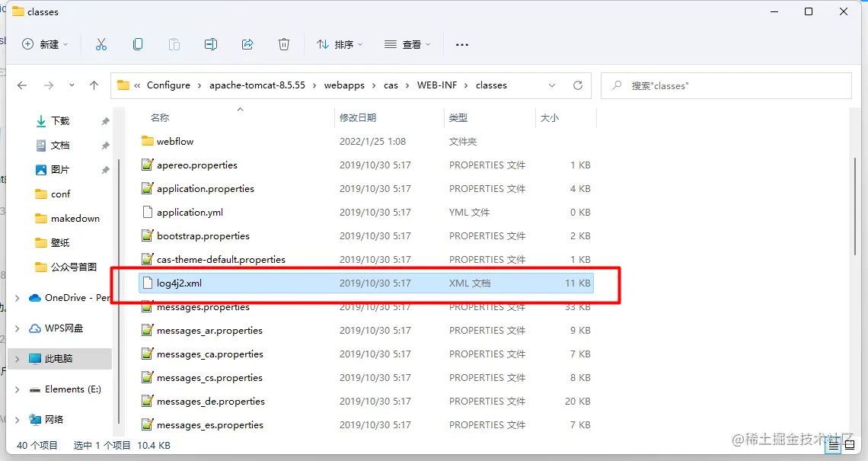This screenshot has height=461, width=868.
Task: Sort by 类型 column header
Action: [x=458, y=117]
